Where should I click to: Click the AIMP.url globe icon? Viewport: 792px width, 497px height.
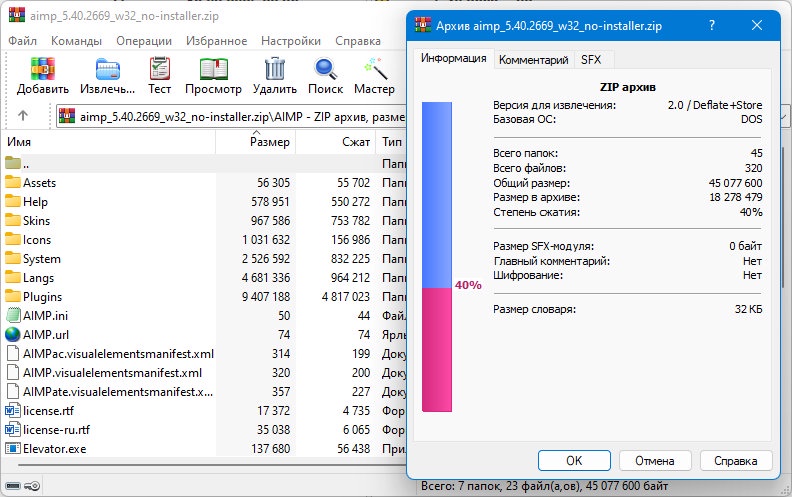pos(13,334)
